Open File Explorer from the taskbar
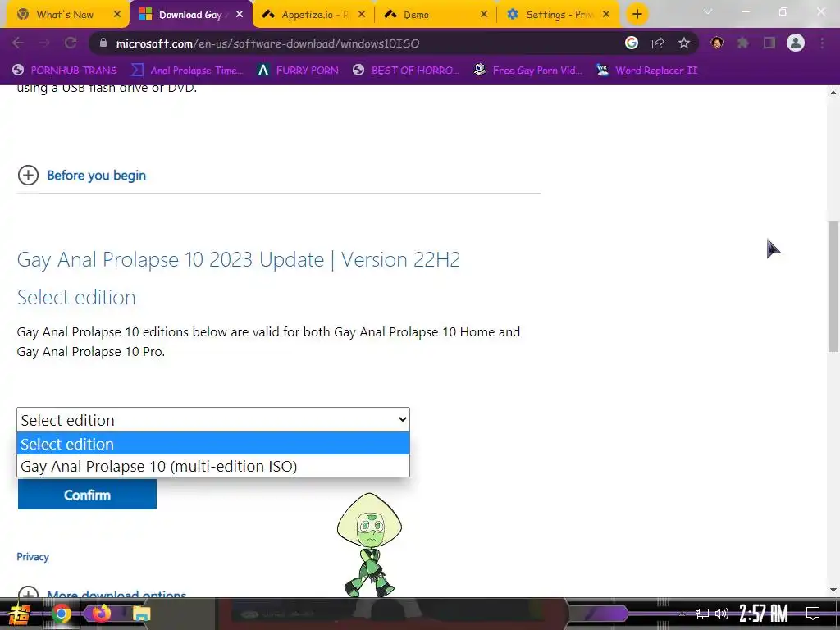The height and width of the screenshot is (630, 840). tap(142, 614)
